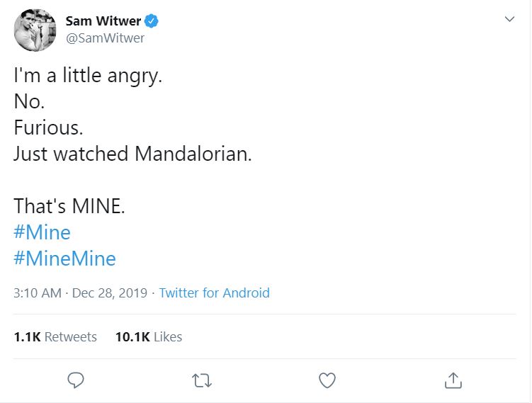
Task: Click the "No." line of the tweet
Action: 29,101
